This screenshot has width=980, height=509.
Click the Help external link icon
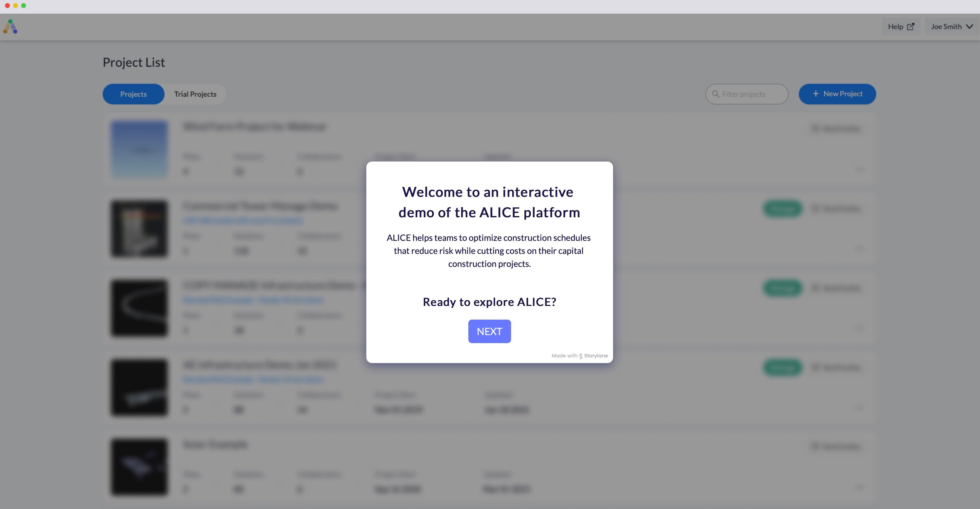tap(910, 27)
